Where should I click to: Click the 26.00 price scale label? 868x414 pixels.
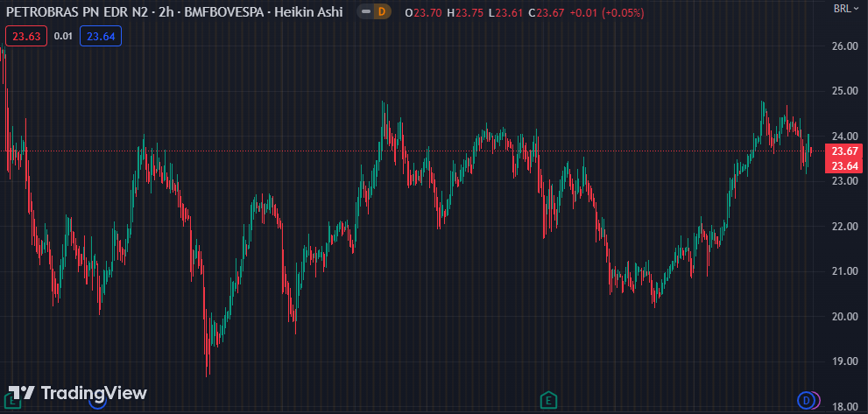coord(844,46)
